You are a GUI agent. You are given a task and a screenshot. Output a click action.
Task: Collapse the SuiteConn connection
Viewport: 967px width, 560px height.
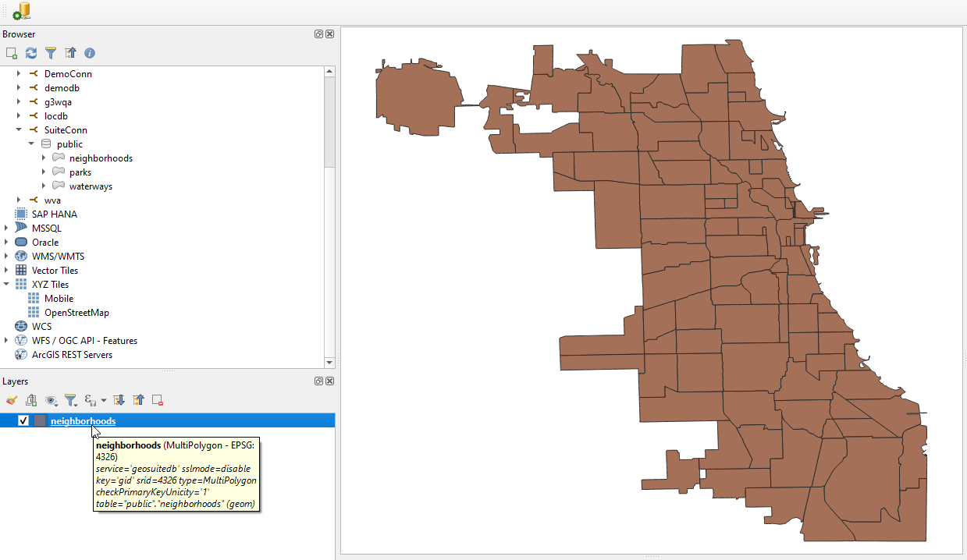tap(19, 129)
